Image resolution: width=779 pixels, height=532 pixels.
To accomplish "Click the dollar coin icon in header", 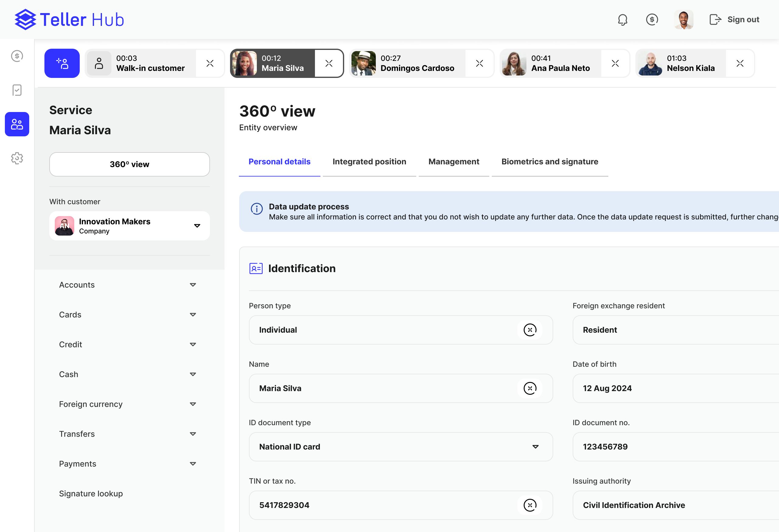I will [x=651, y=19].
